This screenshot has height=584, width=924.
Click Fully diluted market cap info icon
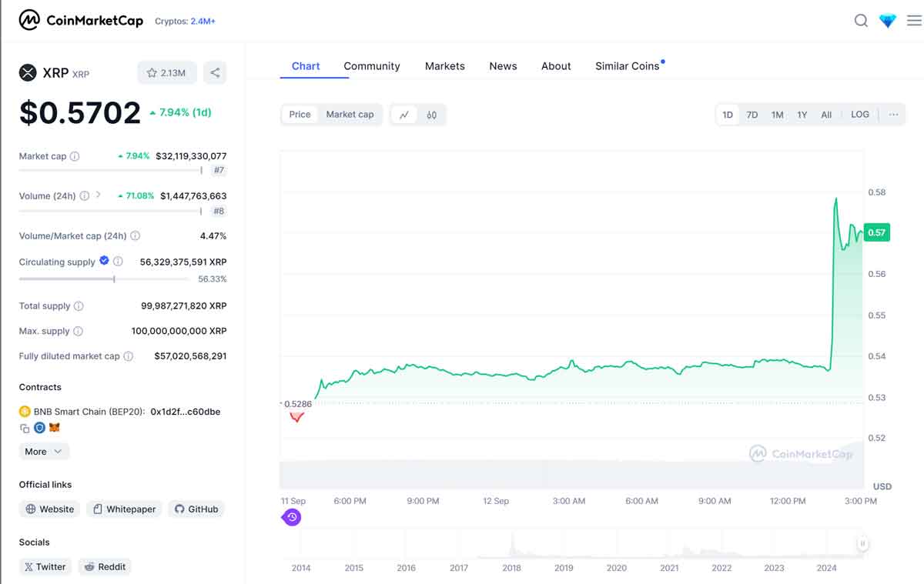[x=129, y=356]
